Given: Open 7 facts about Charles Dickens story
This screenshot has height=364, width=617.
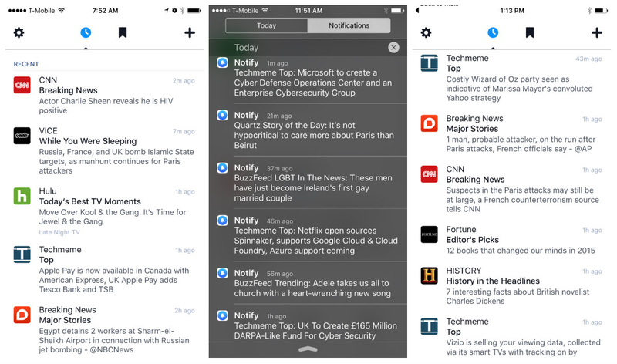Looking at the screenshot, I should (518, 296).
